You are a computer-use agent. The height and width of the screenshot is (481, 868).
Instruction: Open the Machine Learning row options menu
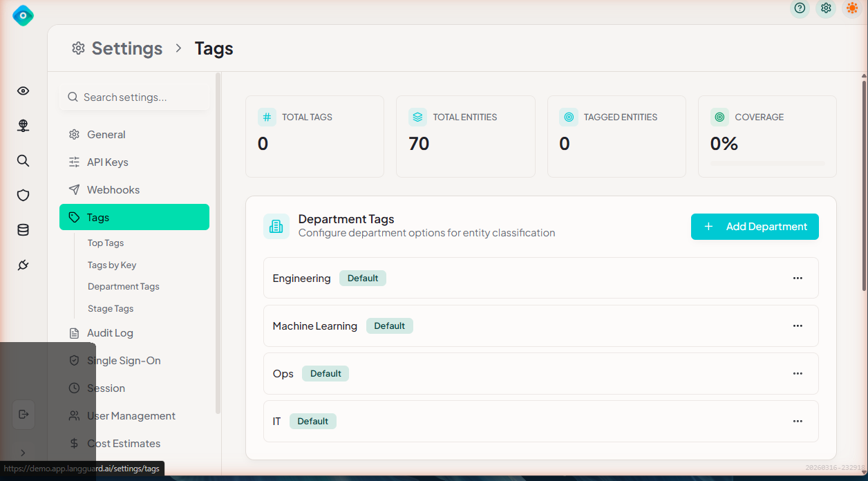798,326
